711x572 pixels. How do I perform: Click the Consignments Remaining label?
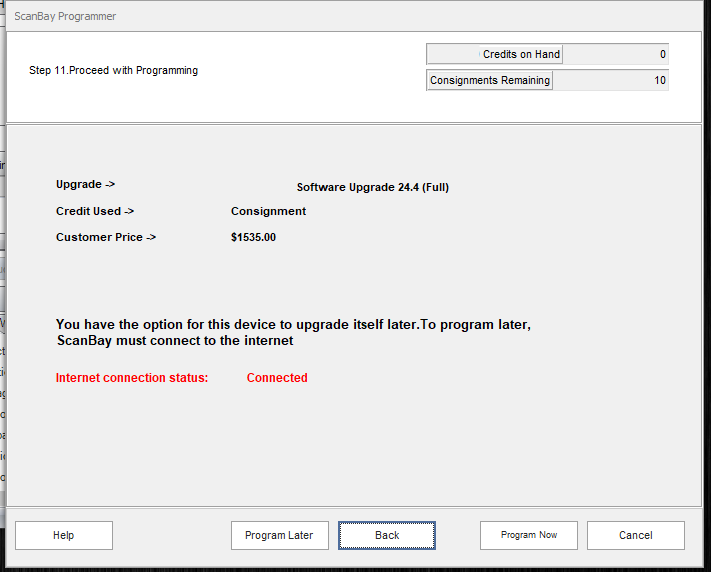[490, 80]
